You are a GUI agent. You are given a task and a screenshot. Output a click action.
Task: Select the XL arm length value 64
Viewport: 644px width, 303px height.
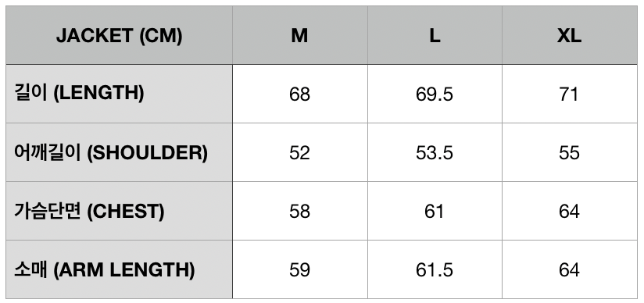point(569,269)
